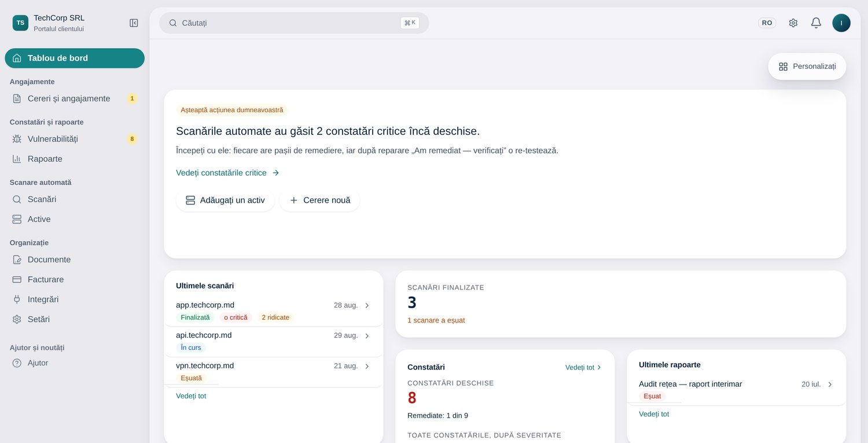Open the Cereri și angajamente menu item
This screenshot has width=868, height=443.
[x=75, y=98]
